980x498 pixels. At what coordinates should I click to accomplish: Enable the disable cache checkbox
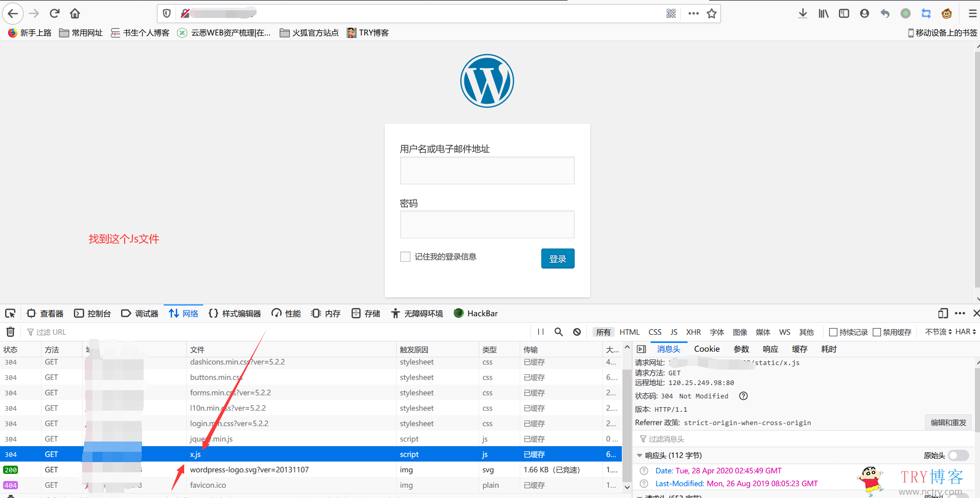click(877, 332)
